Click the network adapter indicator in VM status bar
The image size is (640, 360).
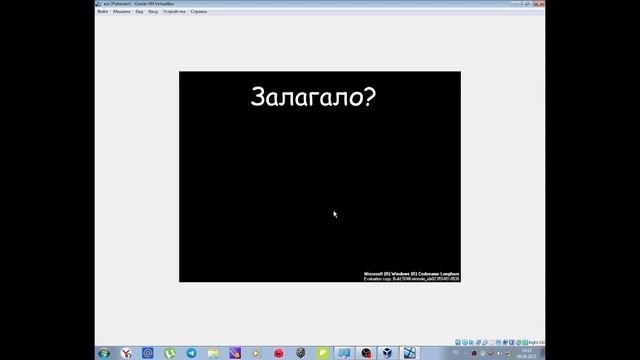click(478, 342)
